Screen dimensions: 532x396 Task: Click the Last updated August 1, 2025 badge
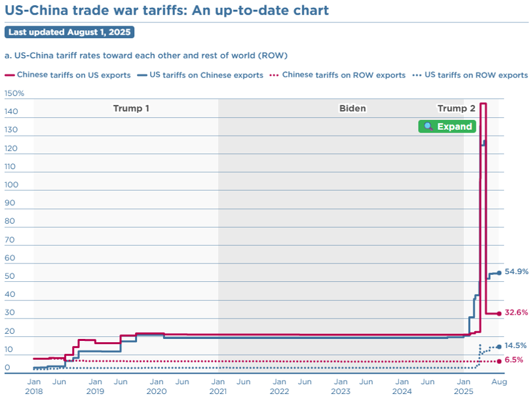pyautogui.click(x=69, y=32)
